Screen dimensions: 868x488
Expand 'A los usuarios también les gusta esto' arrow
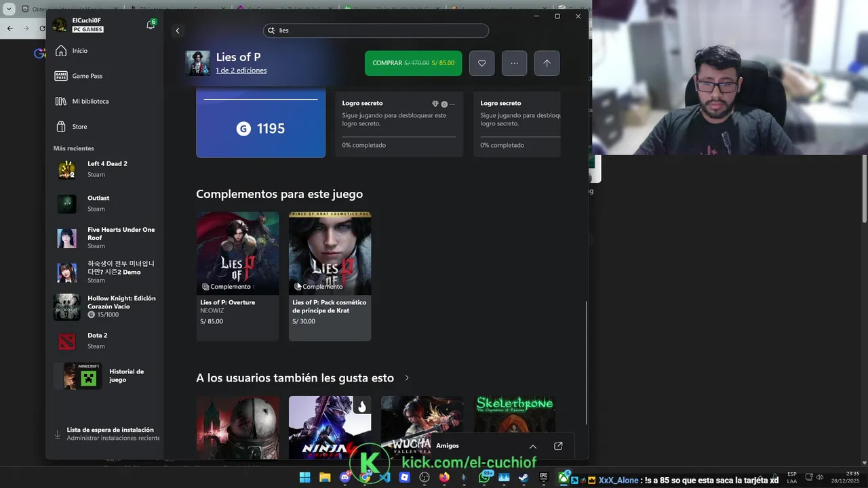point(407,378)
